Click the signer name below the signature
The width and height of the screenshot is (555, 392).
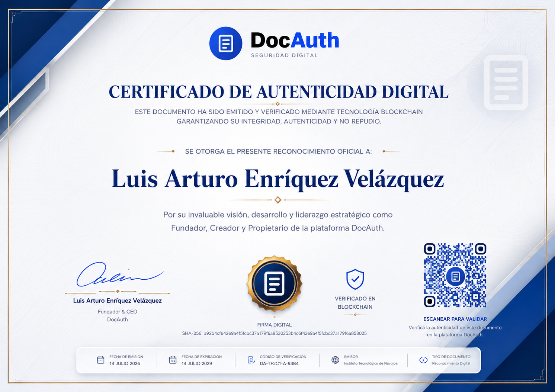point(118,301)
